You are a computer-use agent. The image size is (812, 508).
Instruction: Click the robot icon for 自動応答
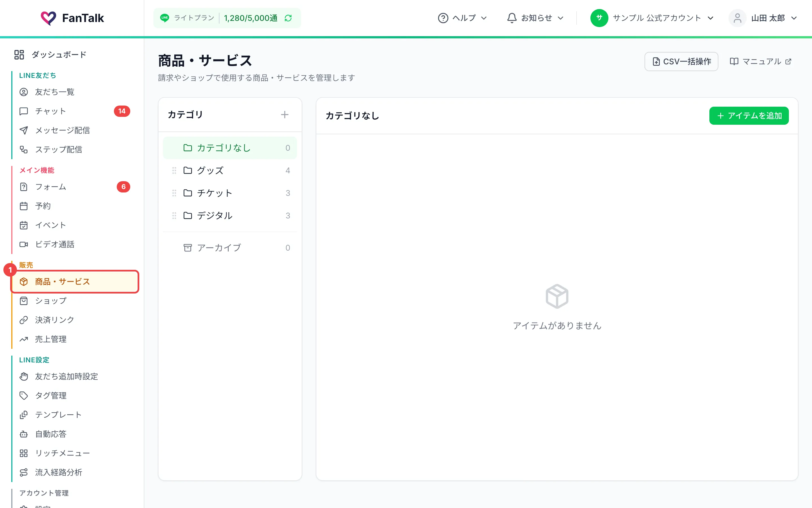23,434
